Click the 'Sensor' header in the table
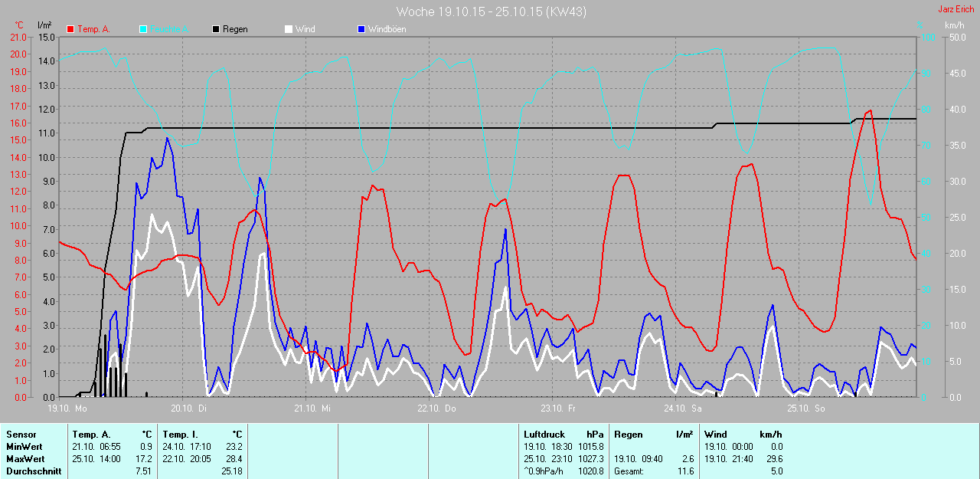Viewport: 980px width, 479px height. click(x=21, y=435)
